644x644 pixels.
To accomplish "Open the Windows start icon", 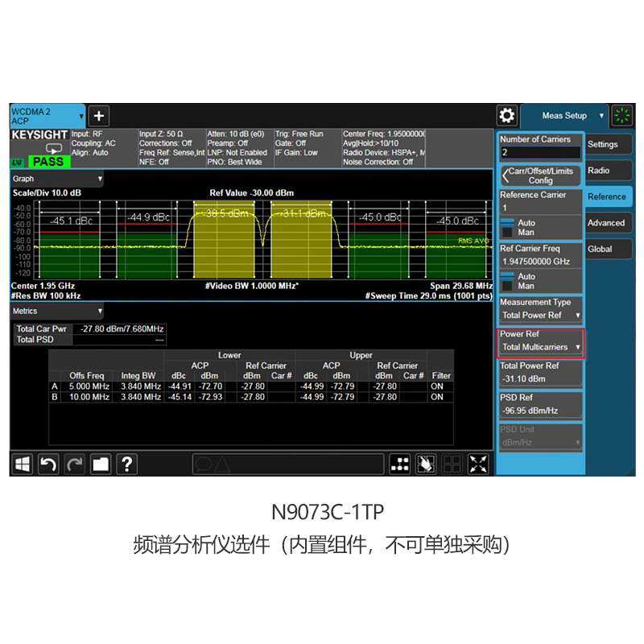I will pyautogui.click(x=23, y=464).
